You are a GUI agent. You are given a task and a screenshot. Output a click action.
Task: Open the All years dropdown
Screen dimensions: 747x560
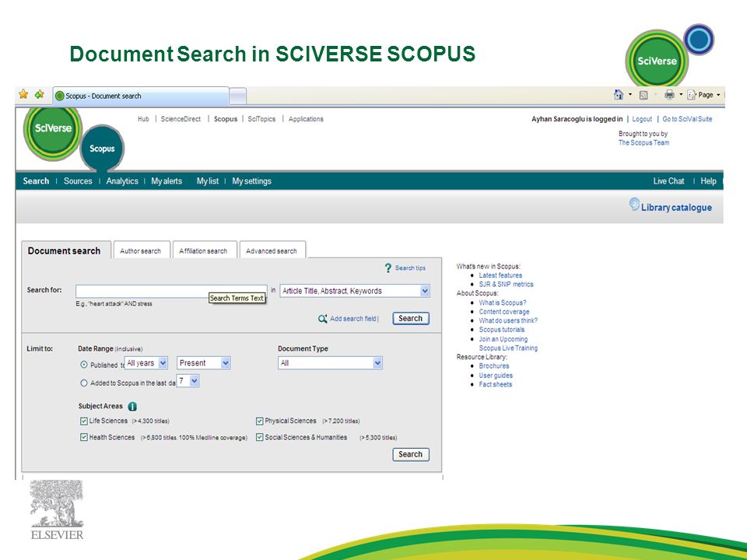(146, 363)
